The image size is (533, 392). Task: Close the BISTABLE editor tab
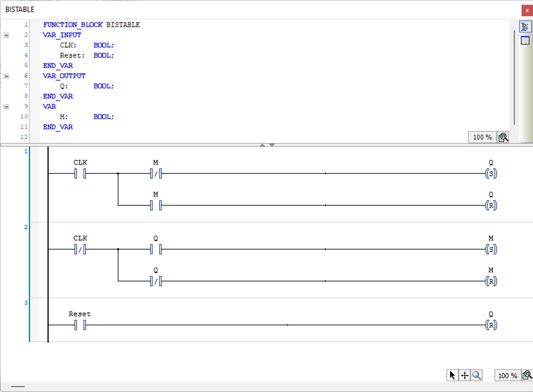click(x=527, y=10)
